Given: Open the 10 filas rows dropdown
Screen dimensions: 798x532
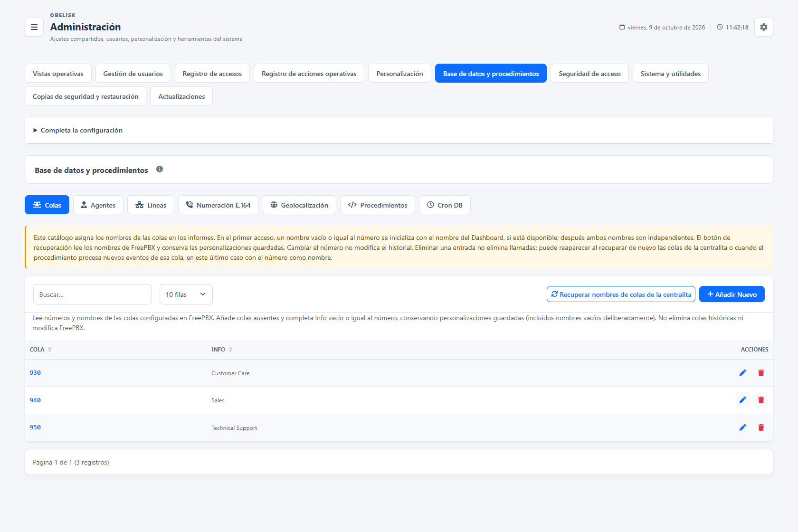Looking at the screenshot, I should 186,294.
